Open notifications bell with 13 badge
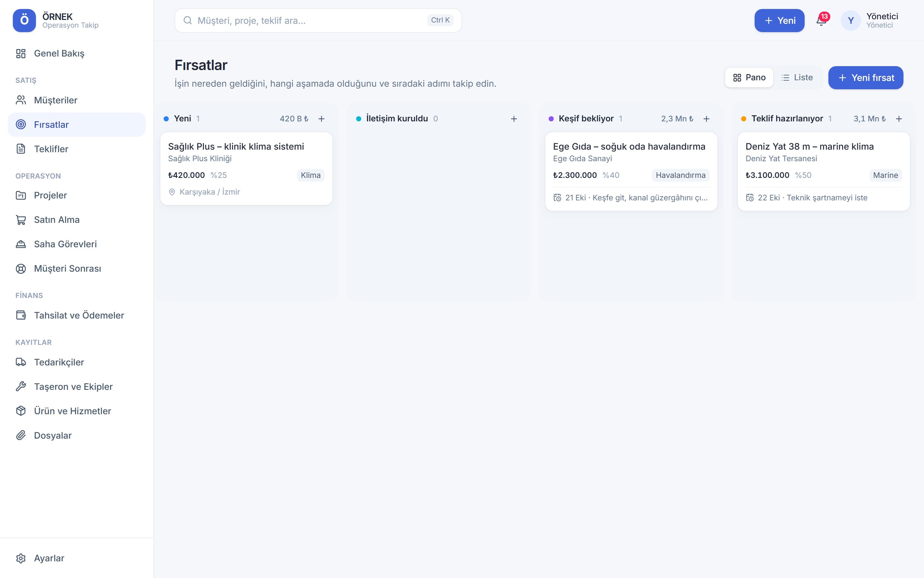The image size is (924, 578). [x=821, y=20]
